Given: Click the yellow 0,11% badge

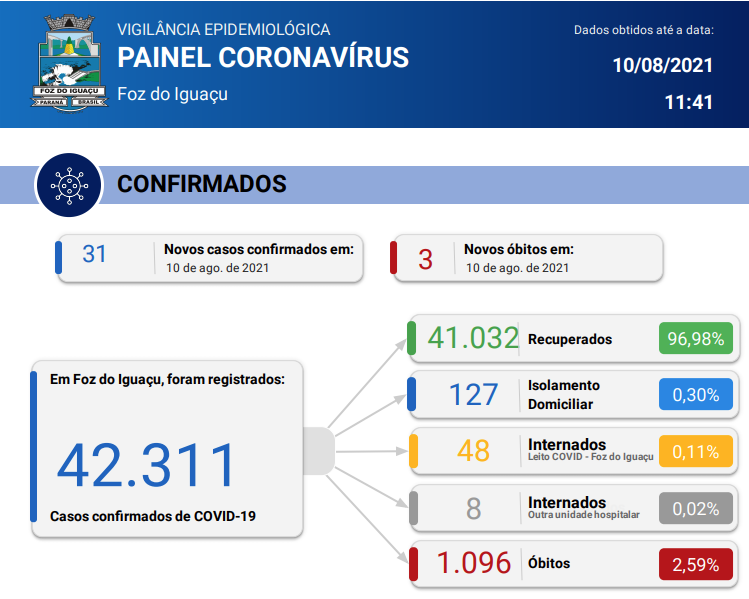Looking at the screenshot, I should 696,451.
